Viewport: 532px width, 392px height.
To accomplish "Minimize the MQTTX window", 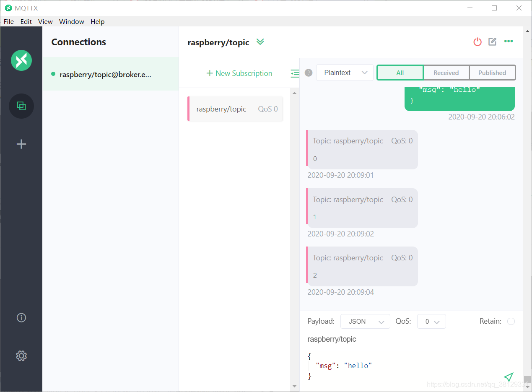I will click(x=470, y=8).
